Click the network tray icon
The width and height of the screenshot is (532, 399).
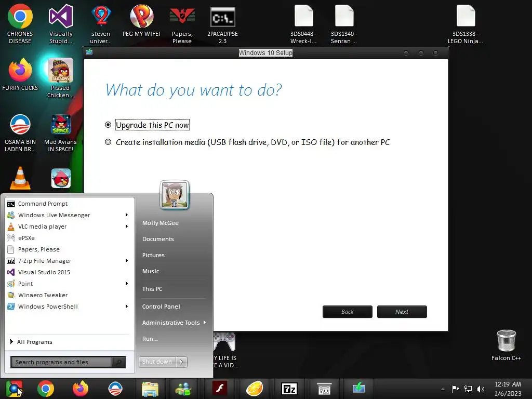coord(468,389)
